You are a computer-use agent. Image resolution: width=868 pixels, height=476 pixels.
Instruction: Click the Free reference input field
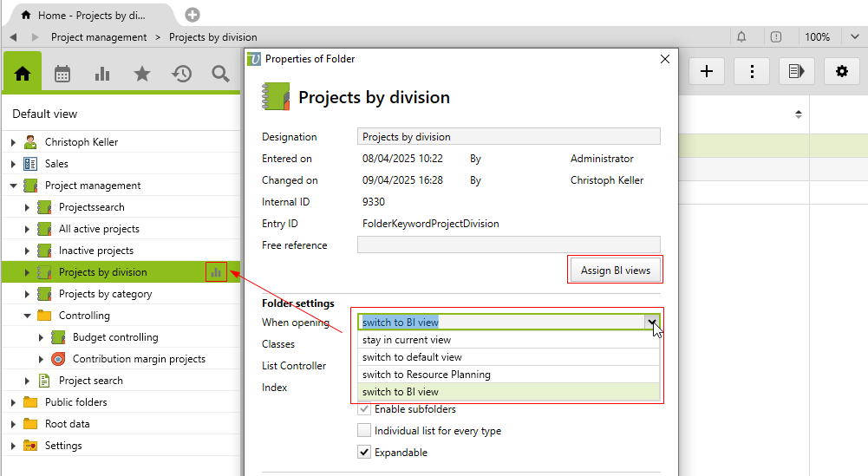[x=508, y=245]
